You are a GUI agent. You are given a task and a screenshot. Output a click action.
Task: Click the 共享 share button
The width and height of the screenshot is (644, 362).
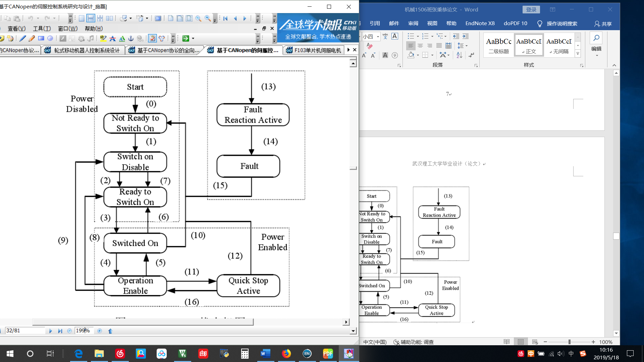click(603, 23)
